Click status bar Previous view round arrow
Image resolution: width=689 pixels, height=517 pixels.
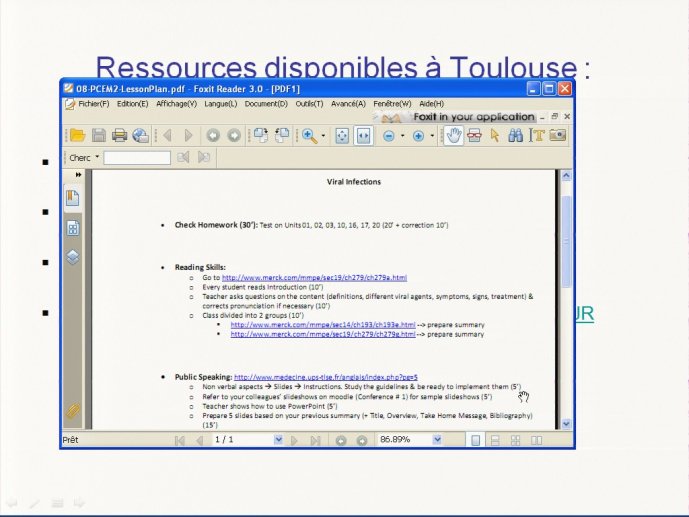tap(341, 440)
